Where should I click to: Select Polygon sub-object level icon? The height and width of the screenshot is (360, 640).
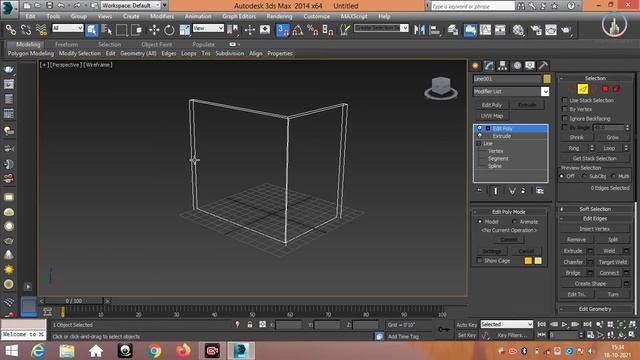[x=605, y=89]
